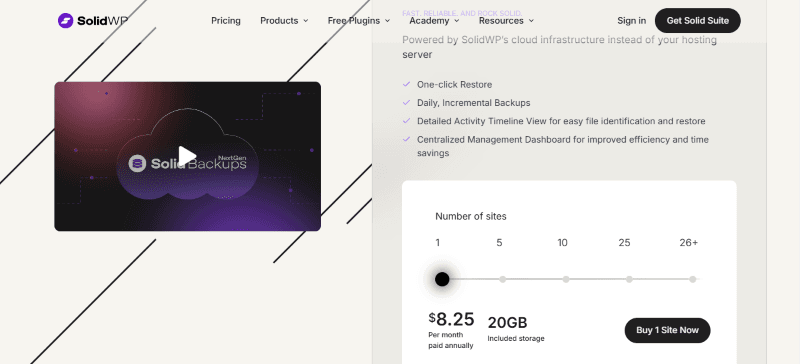Click the checkmark beside Detailed Activity Timeline View
Viewport: 800px width, 364px height.
pyautogui.click(x=406, y=121)
